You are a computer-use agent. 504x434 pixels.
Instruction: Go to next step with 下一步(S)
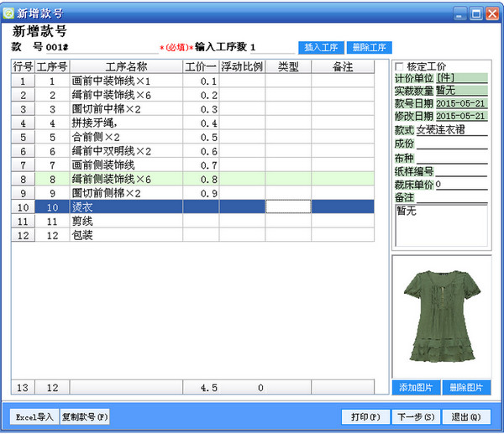(x=414, y=416)
